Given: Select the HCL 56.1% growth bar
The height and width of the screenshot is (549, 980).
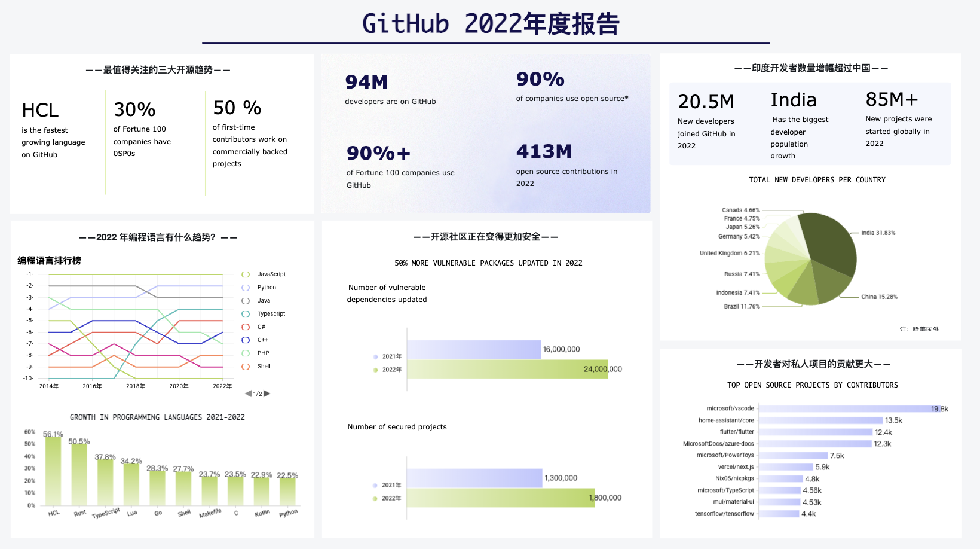Looking at the screenshot, I should (53, 469).
